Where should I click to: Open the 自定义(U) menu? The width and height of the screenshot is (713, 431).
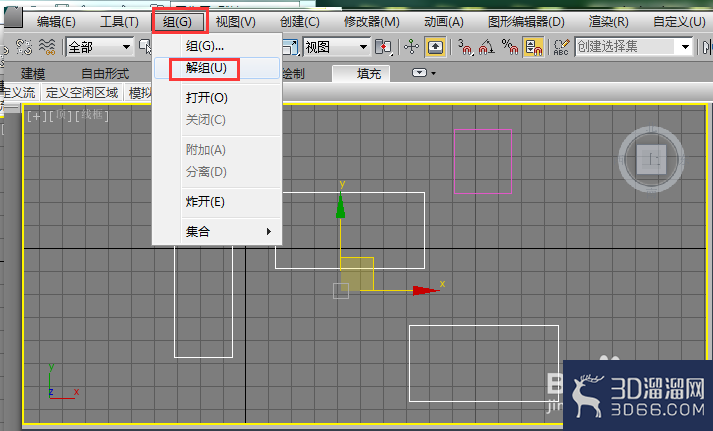[x=679, y=21]
